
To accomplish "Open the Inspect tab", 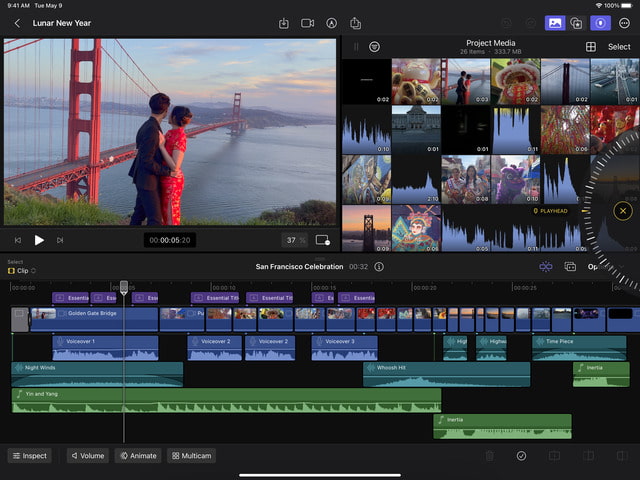I will pos(29,456).
